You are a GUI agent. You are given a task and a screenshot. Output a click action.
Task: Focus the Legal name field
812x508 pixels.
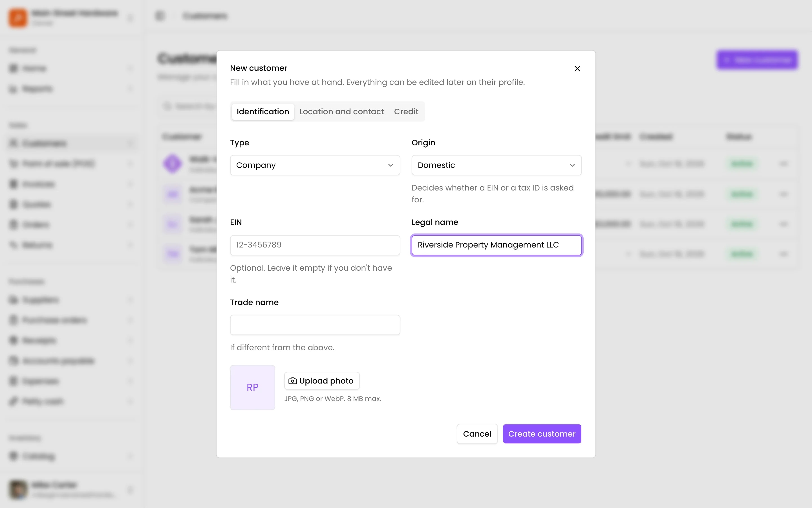click(x=496, y=245)
